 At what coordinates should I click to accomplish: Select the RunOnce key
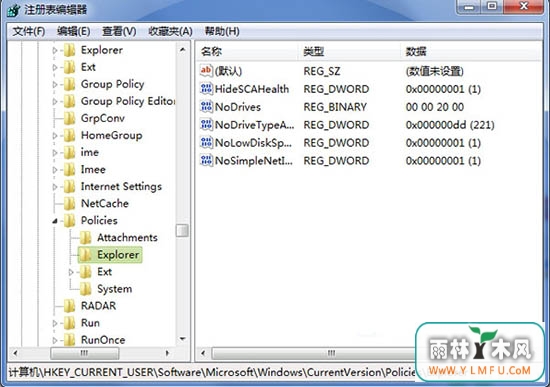point(103,340)
